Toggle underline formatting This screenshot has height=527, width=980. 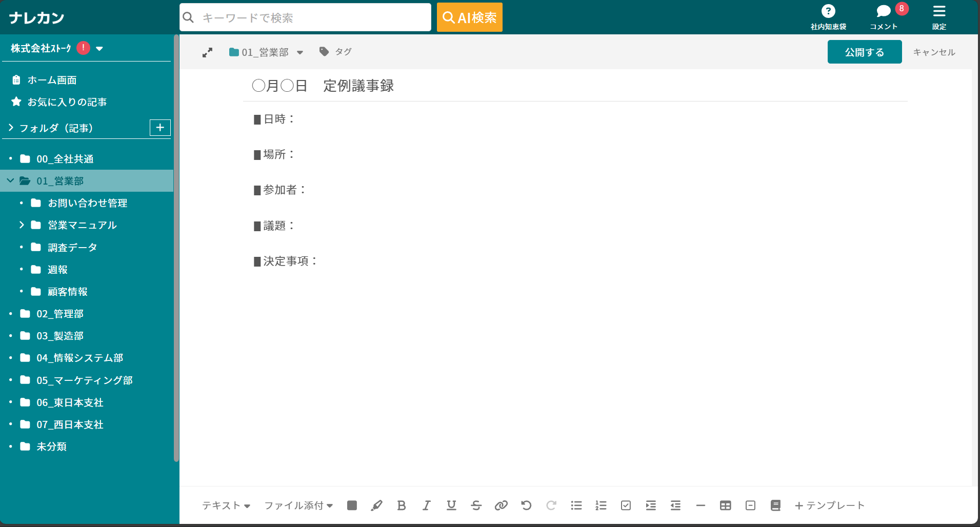coord(451,505)
